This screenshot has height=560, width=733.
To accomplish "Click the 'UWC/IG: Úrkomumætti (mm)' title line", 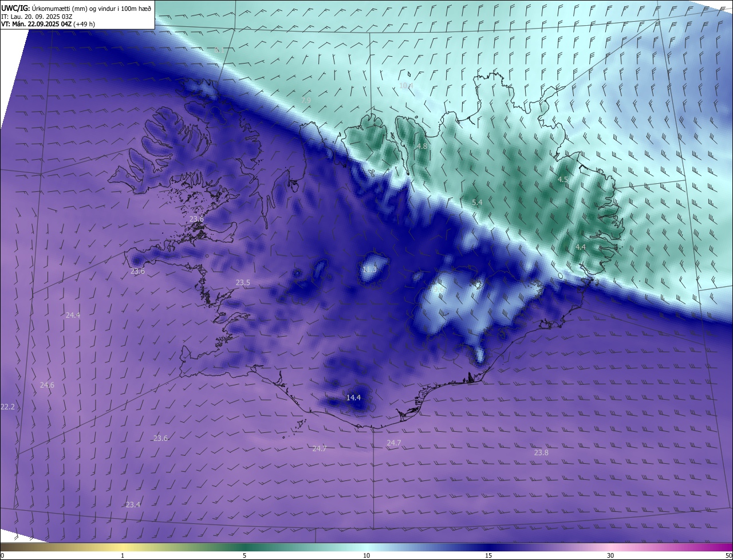I will point(76,8).
